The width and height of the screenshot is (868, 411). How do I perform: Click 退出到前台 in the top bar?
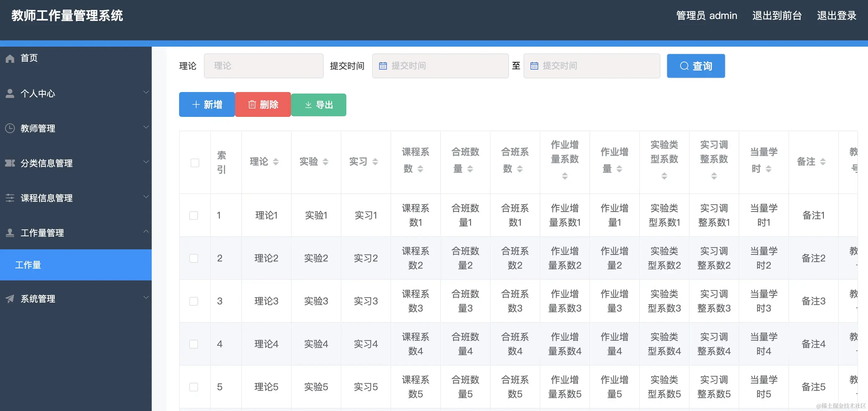(777, 15)
